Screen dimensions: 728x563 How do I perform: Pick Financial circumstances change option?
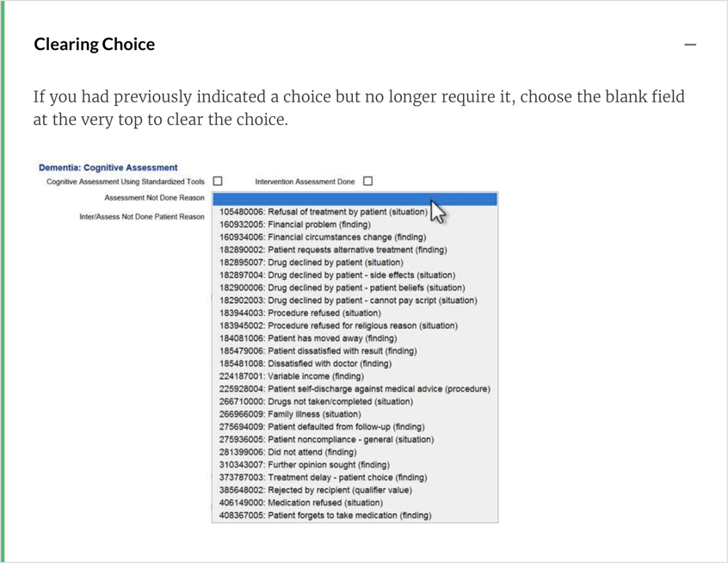click(x=322, y=237)
